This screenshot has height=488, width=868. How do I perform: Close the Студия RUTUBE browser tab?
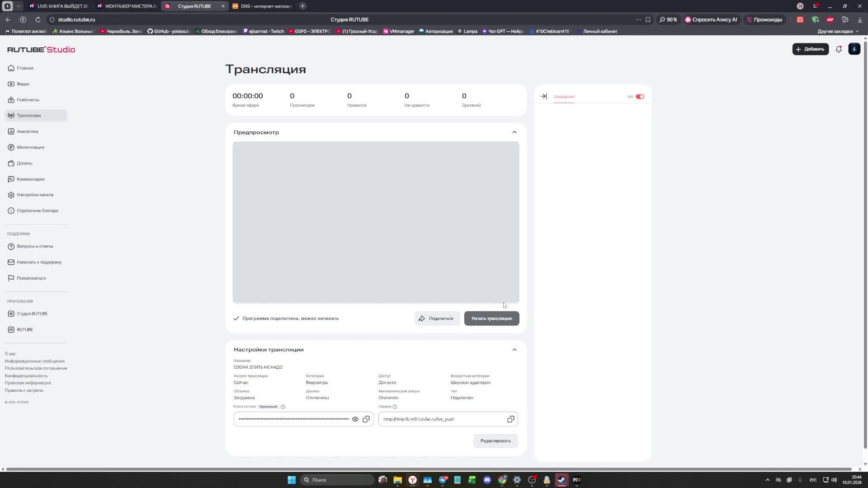pyautogui.click(x=223, y=6)
